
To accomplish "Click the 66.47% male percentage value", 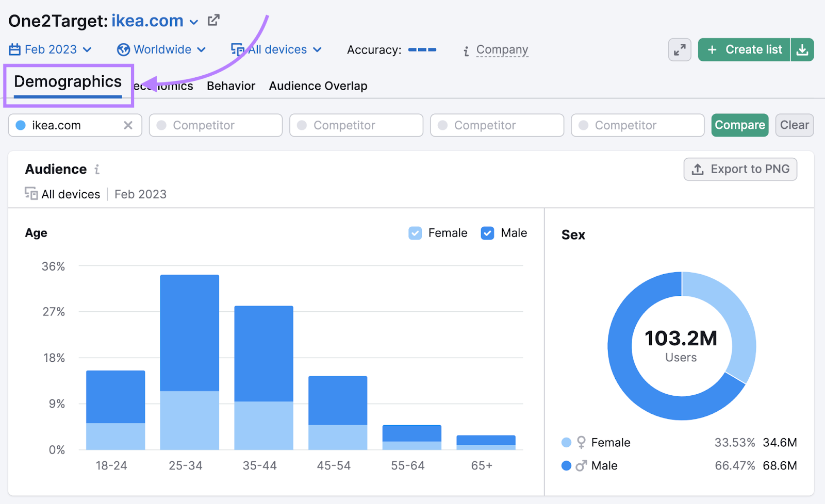I will coord(734,466).
